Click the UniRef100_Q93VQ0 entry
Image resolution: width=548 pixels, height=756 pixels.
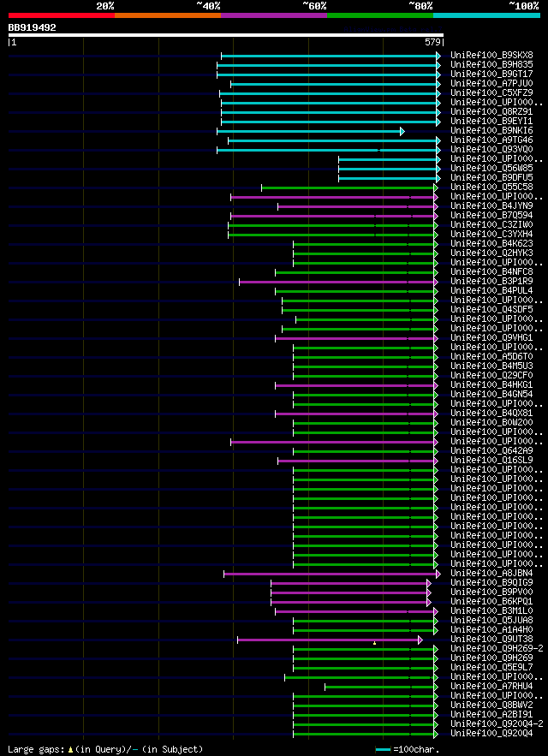[x=491, y=150]
